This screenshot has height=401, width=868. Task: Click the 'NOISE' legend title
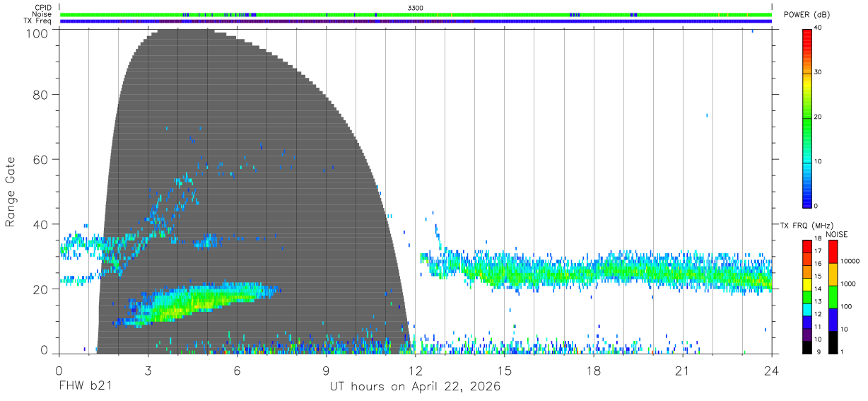[x=836, y=234]
